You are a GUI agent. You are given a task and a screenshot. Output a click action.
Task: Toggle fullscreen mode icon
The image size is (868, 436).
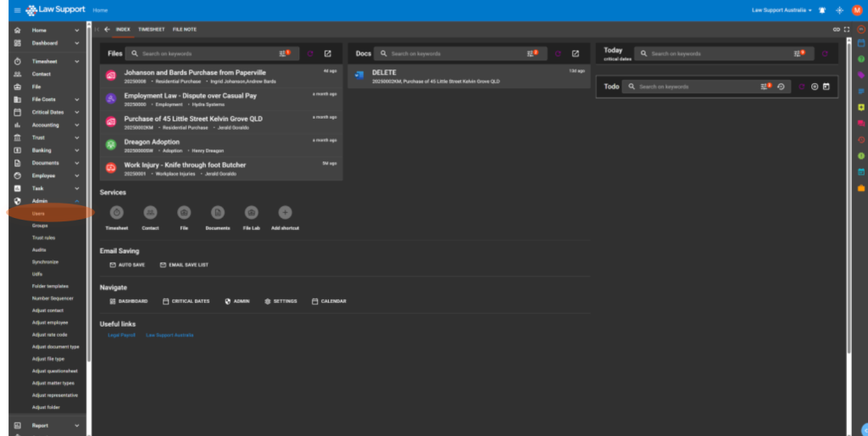coord(846,29)
